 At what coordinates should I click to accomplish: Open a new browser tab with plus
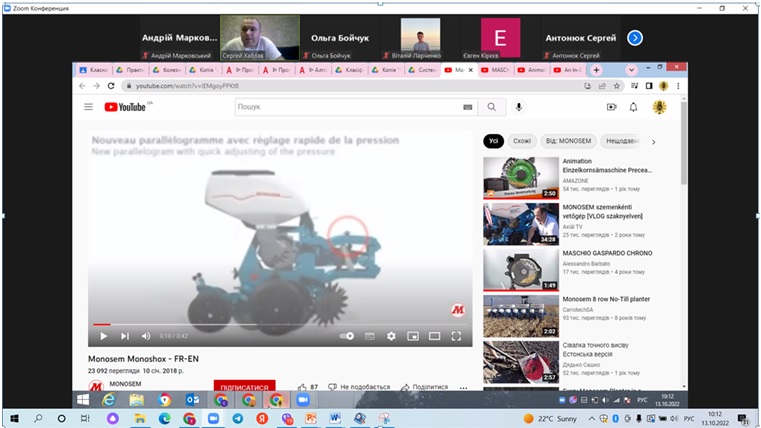pos(596,70)
